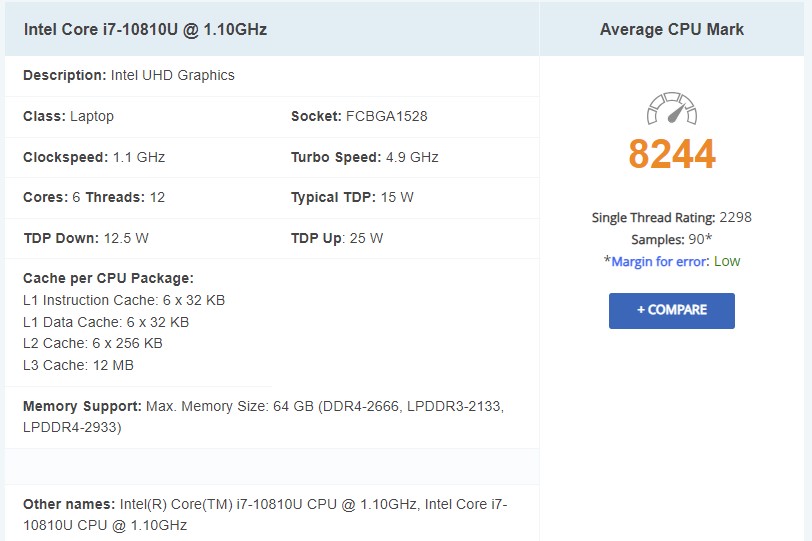
Task: Open the Margin for error link
Action: [659, 261]
